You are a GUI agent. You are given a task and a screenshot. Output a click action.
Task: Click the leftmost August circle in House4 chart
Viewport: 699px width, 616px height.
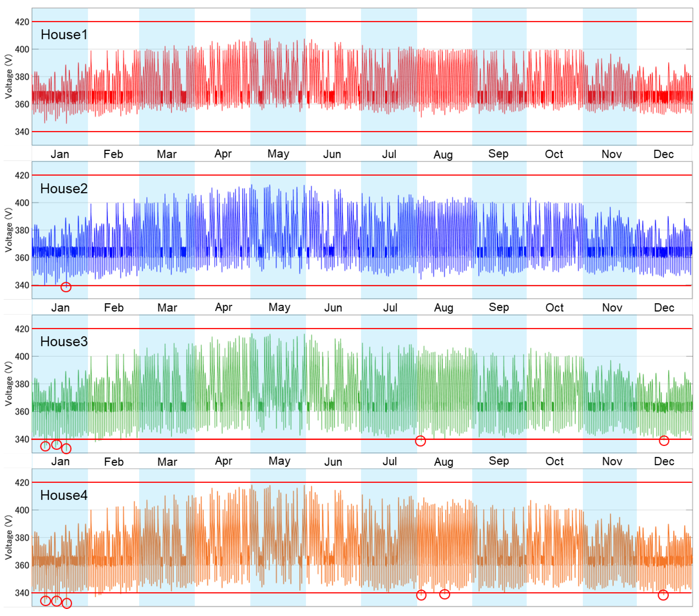421,595
